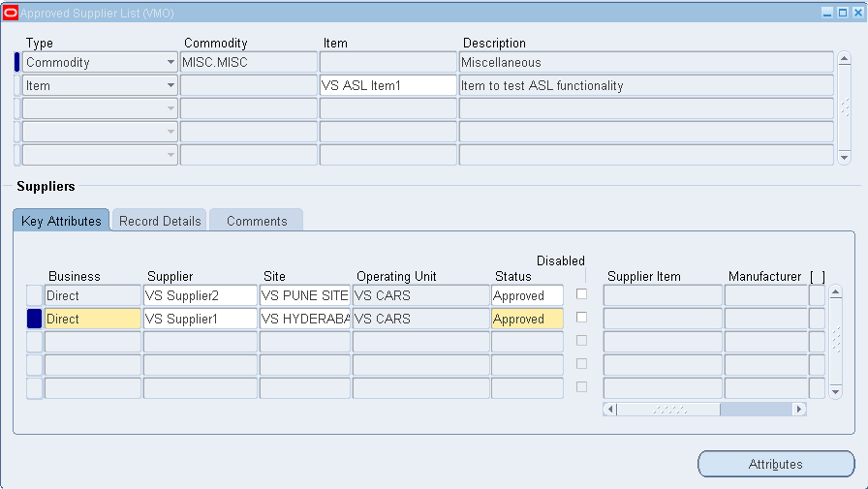Click Operating Unit VS CARS for VS Supplier1

420,320
